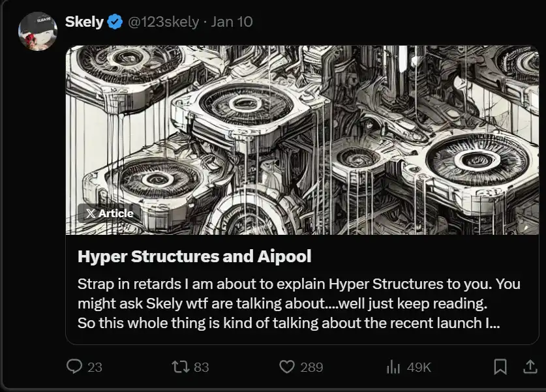Click the like count 289
Viewport: 546px width, 392px height.
311,367
